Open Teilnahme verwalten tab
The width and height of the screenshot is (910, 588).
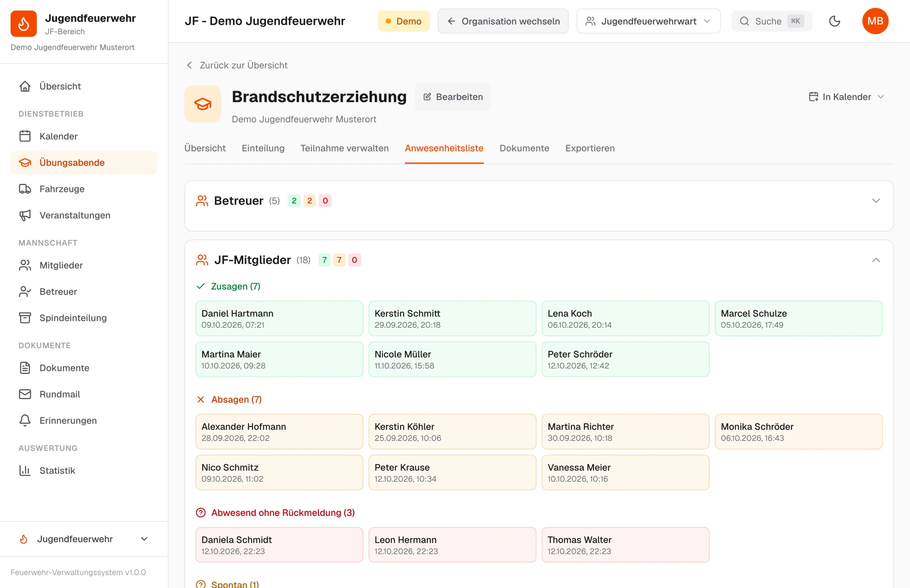[344, 148]
